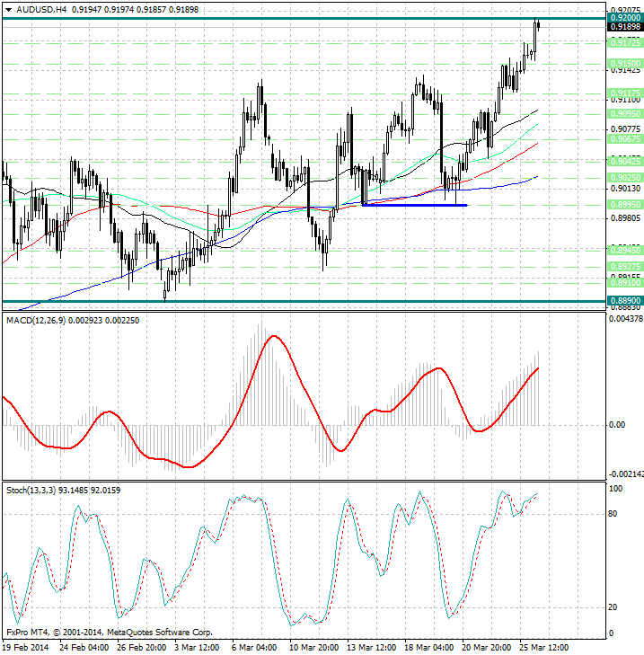Select the thick blue support line at 0.89950

[414, 205]
